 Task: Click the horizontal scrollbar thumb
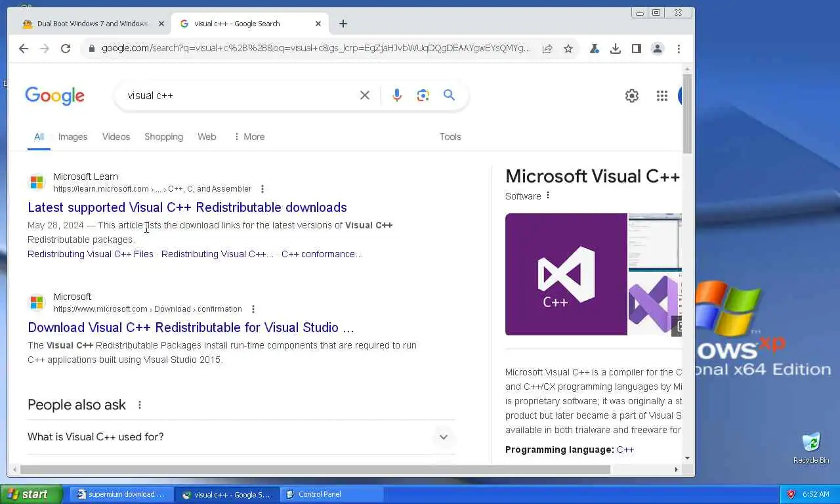coord(315,469)
